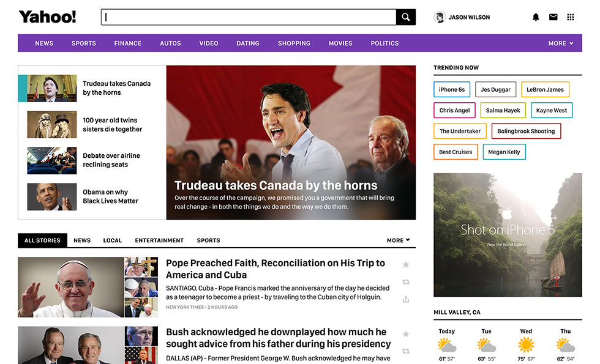Select the Obama Black Lives Matter thumbnail

coord(52,197)
